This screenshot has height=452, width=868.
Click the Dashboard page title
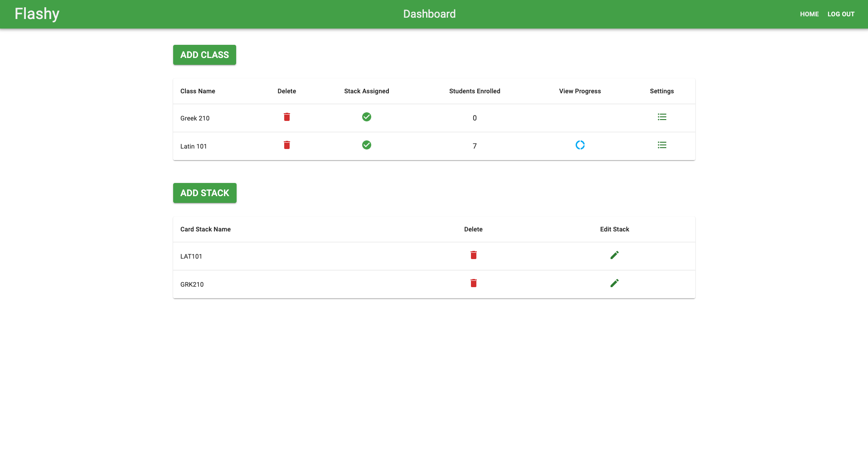[x=429, y=14]
